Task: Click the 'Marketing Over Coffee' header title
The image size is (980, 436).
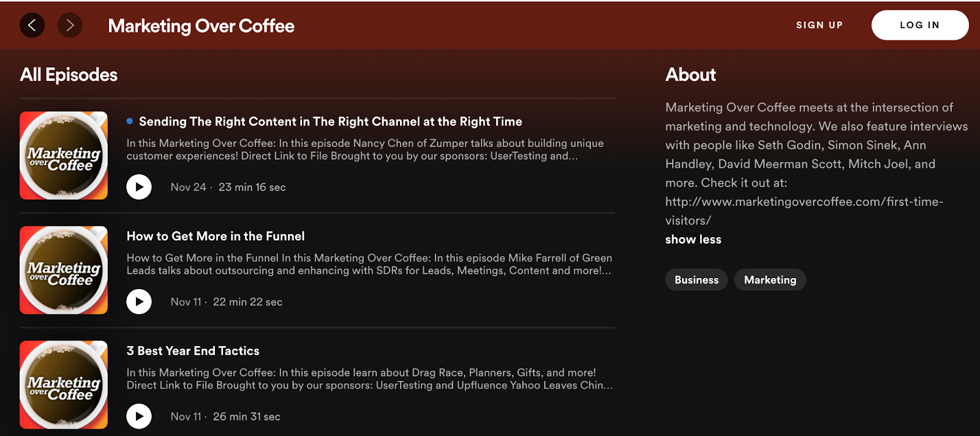Action: click(201, 26)
